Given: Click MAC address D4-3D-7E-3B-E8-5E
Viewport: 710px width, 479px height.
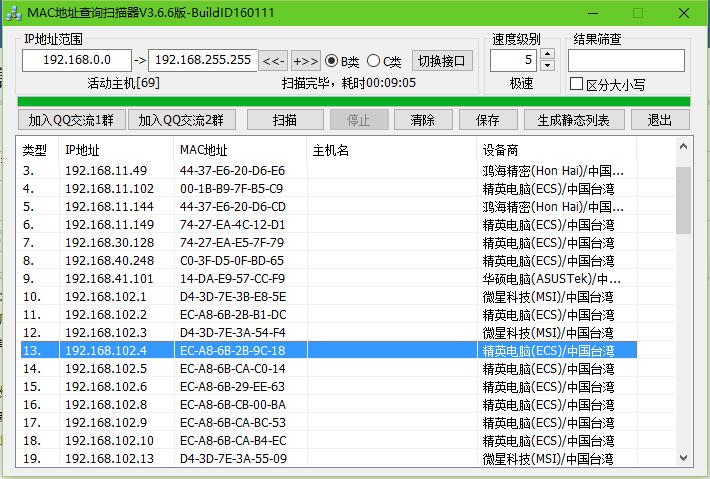Looking at the screenshot, I should pos(233,297).
